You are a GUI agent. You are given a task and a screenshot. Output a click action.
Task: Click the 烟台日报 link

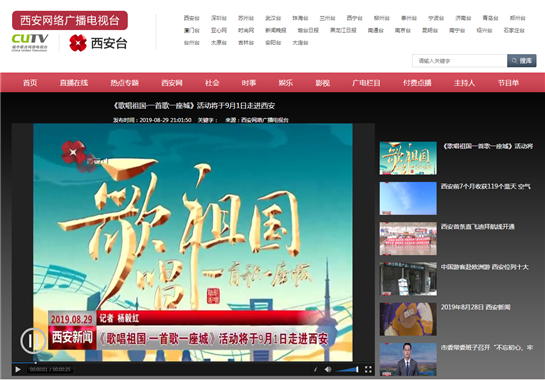pos(308,31)
